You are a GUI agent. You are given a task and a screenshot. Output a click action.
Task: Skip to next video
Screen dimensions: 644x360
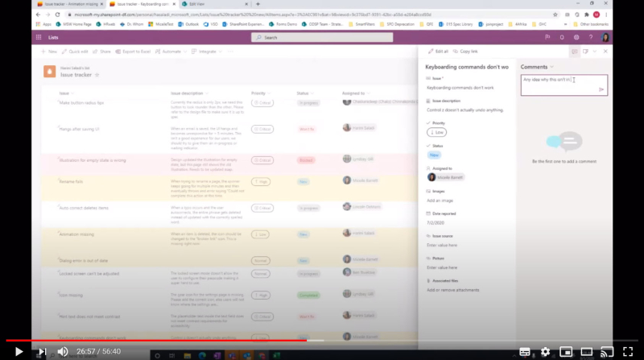click(42, 351)
